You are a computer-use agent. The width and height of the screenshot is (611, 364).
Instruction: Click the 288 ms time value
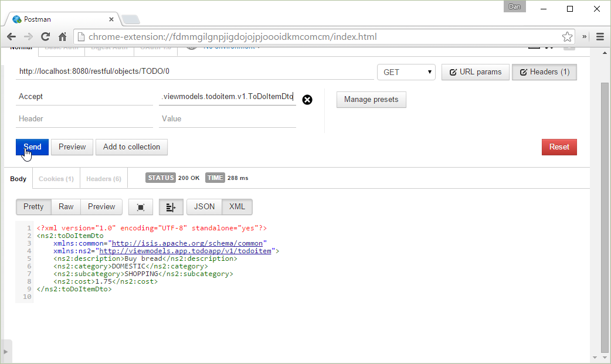point(237,178)
